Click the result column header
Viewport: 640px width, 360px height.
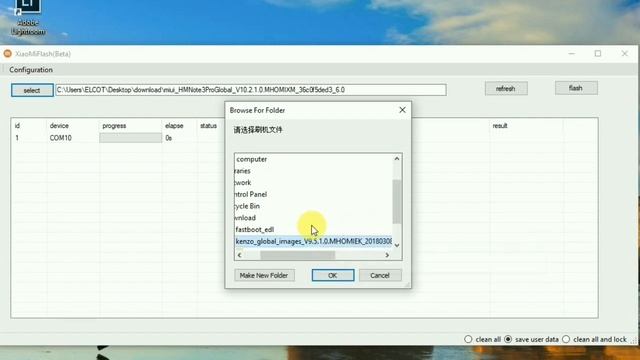(500, 126)
